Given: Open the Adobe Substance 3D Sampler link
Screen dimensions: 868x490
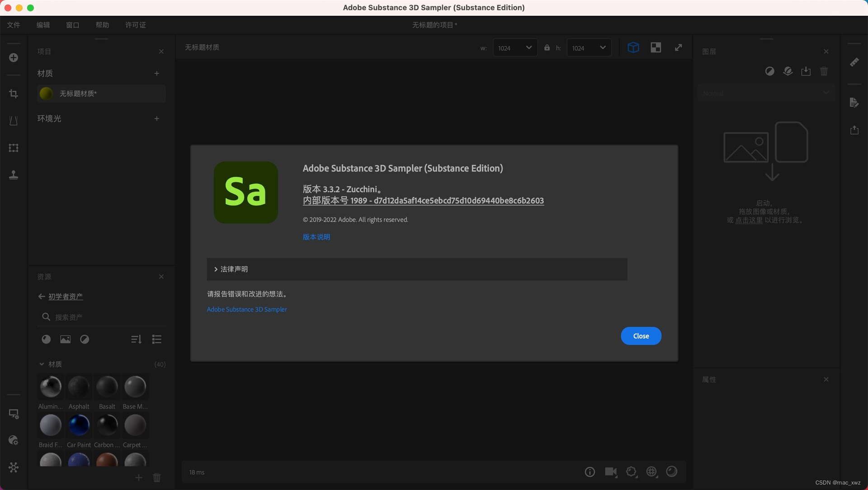Looking at the screenshot, I should [x=247, y=309].
